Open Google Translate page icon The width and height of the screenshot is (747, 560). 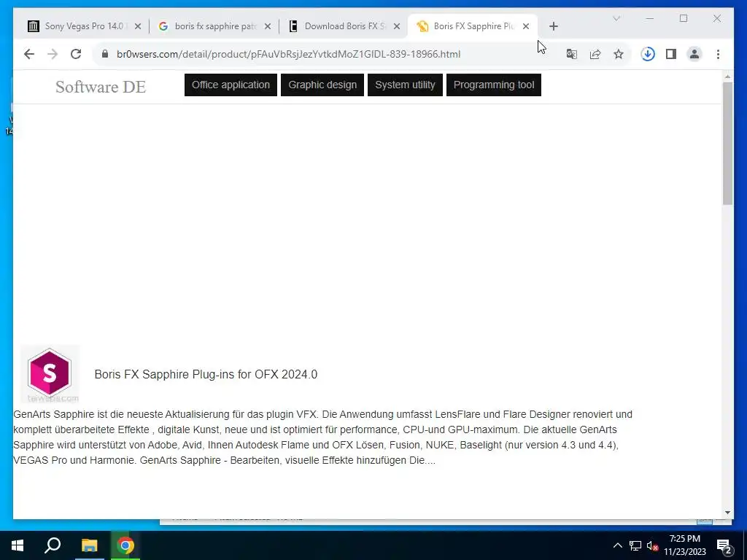pos(572,54)
